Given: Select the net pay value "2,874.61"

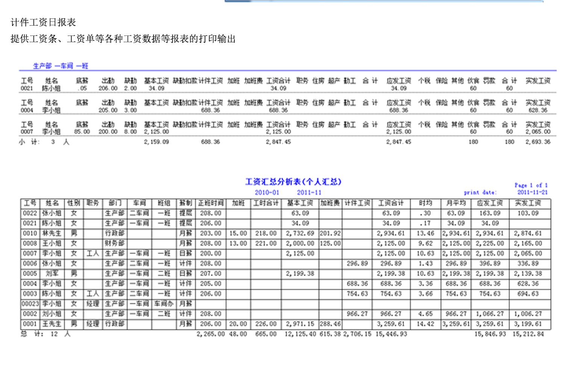Looking at the screenshot, I should (x=528, y=233).
